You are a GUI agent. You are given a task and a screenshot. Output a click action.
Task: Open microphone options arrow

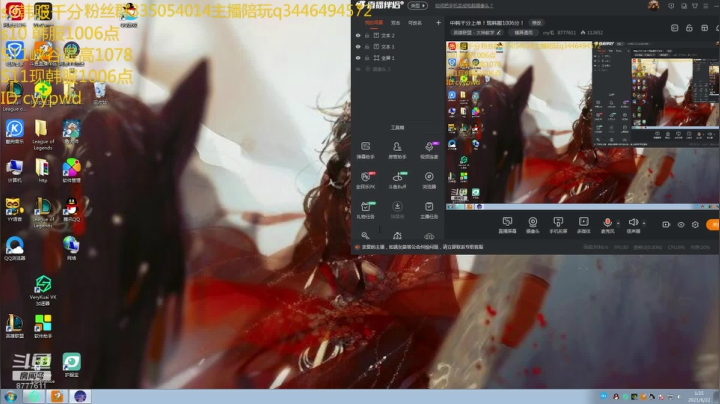pos(618,223)
